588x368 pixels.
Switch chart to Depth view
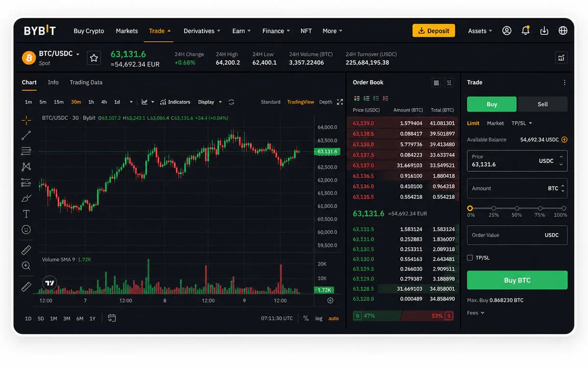click(x=325, y=102)
